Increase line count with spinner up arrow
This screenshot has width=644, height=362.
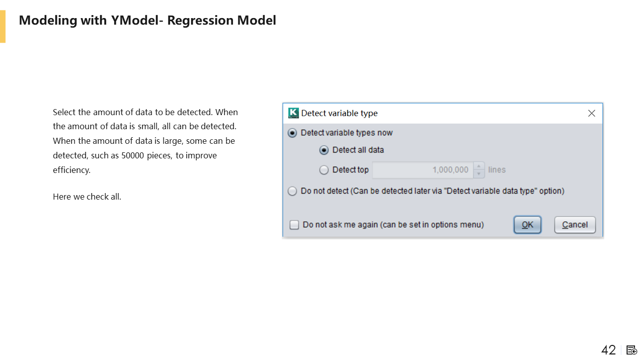[x=479, y=166]
